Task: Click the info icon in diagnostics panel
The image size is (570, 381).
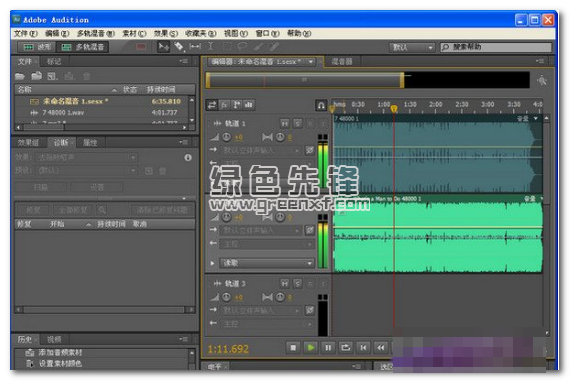Action: tap(188, 157)
